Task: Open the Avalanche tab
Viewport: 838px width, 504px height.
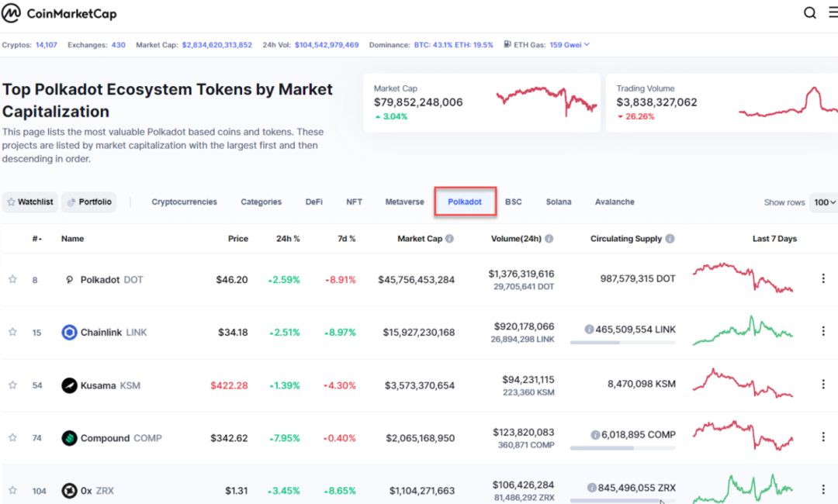Action: tap(615, 202)
